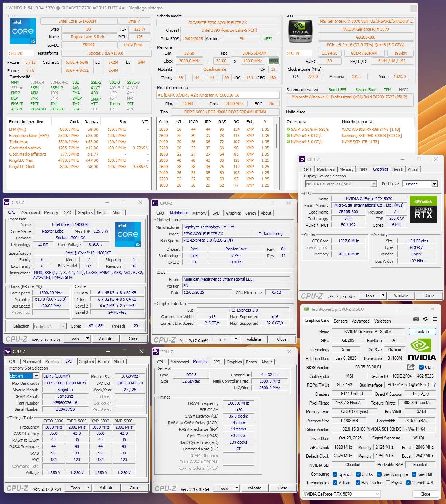Close the CPU-Z Mainboard window via X
The width and height of the screenshot is (446, 504).
tap(289, 203)
